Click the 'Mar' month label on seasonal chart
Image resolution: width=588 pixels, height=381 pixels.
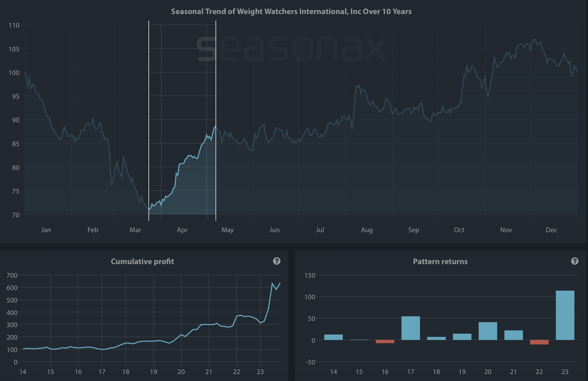(x=135, y=230)
